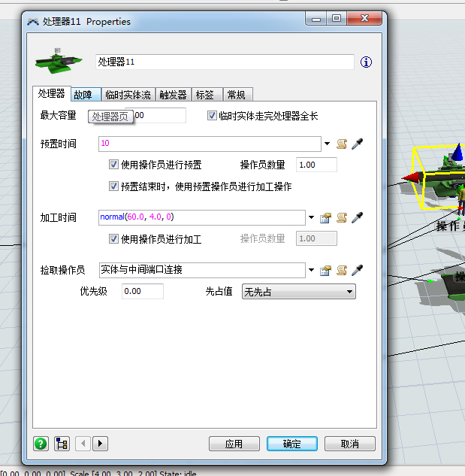Open the 先占值 无先占 combo box
The width and height of the screenshot is (465, 476).
coord(299,292)
